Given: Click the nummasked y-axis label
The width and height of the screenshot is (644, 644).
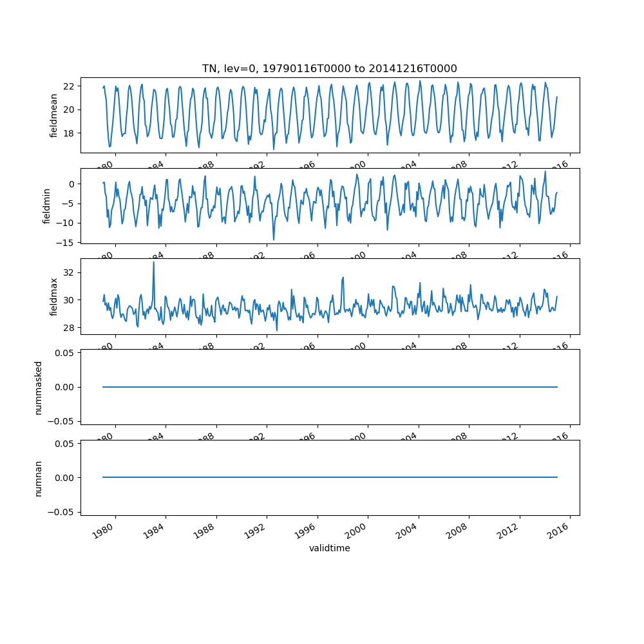Looking at the screenshot, I should point(38,387).
